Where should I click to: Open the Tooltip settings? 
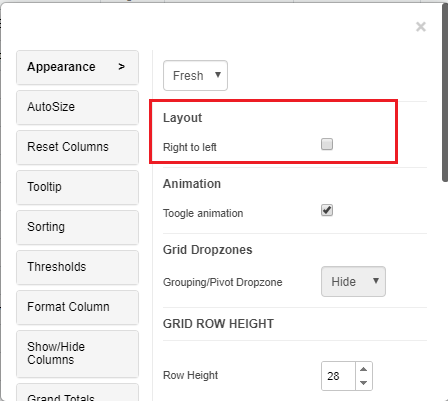pyautogui.click(x=77, y=187)
